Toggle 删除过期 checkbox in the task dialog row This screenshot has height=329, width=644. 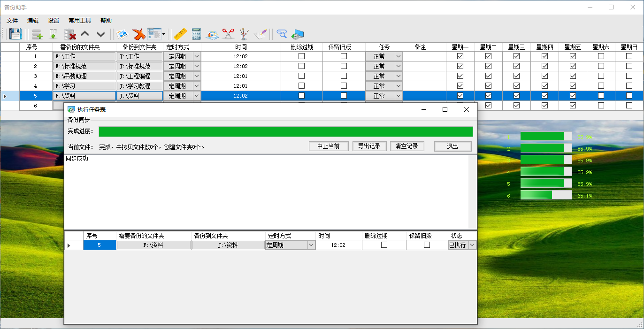384,245
